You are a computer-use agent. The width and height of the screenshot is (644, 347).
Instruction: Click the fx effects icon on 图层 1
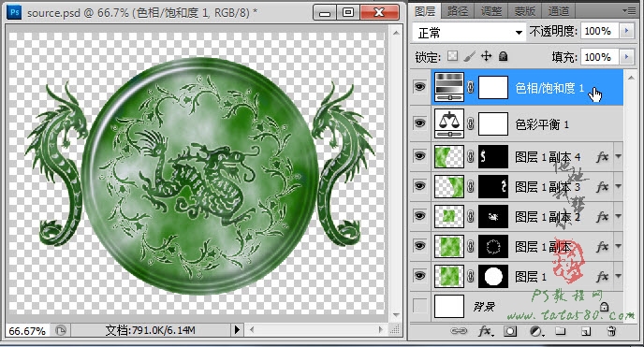(603, 277)
